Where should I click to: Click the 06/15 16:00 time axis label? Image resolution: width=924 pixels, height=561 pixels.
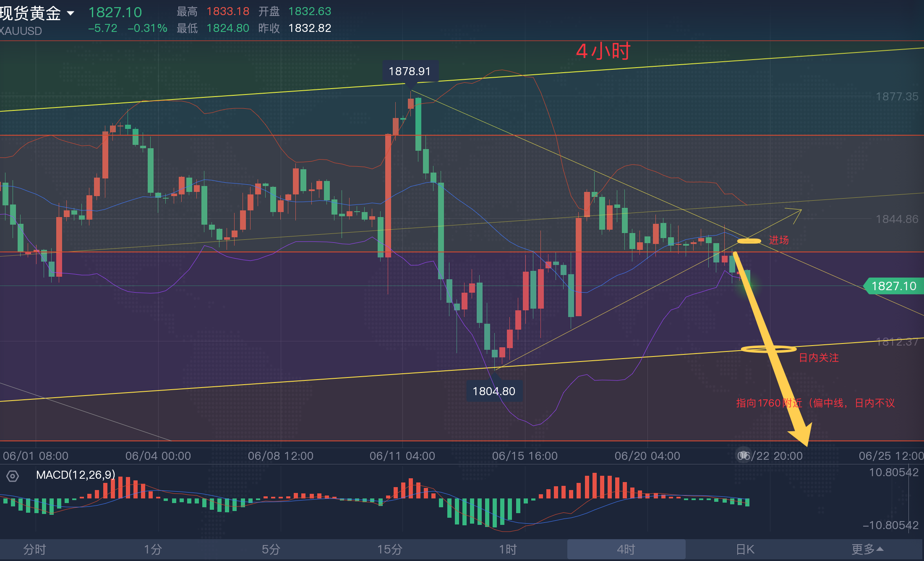point(525,456)
